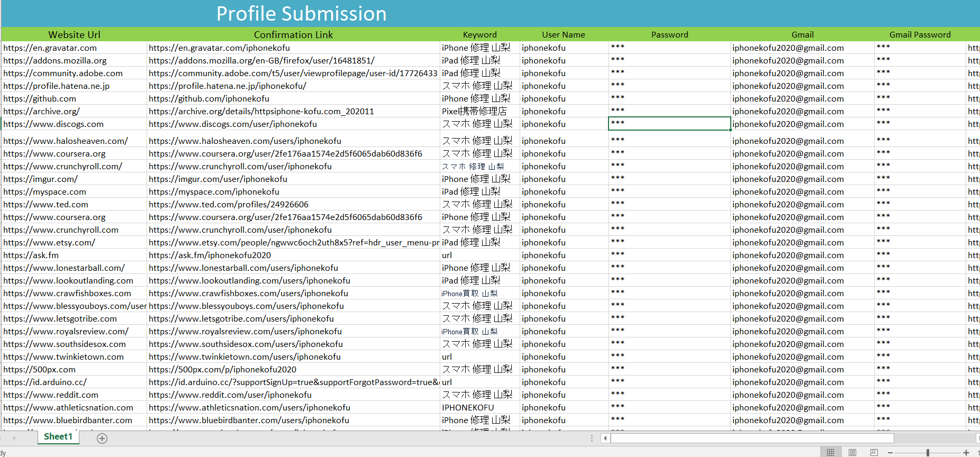Switch to Page Break Preview

click(x=874, y=452)
